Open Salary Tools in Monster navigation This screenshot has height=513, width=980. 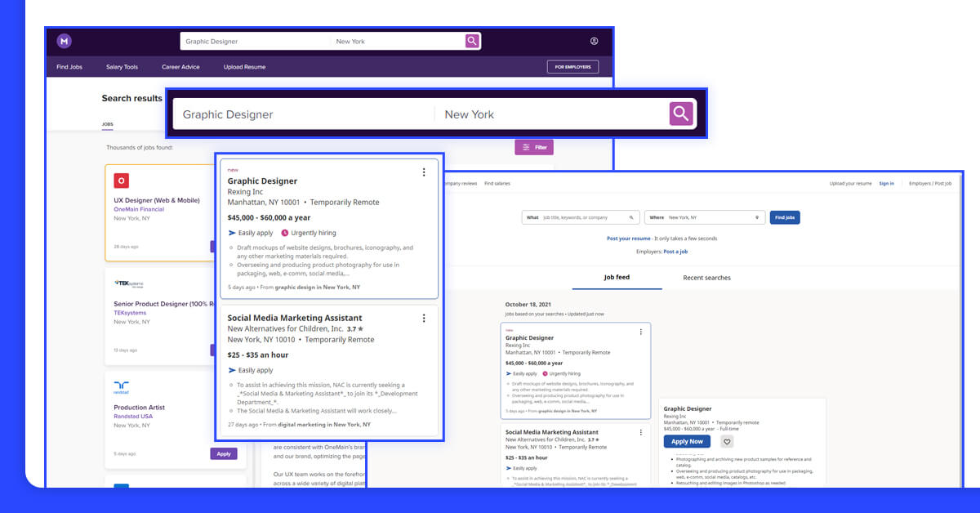pyautogui.click(x=122, y=67)
